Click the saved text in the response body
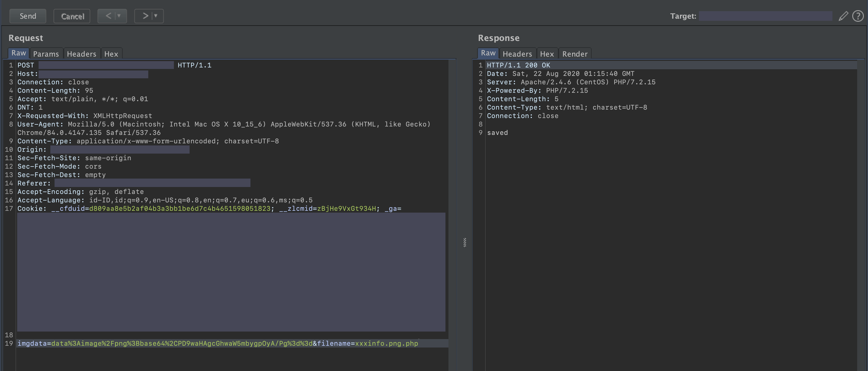868x371 pixels. (x=498, y=132)
